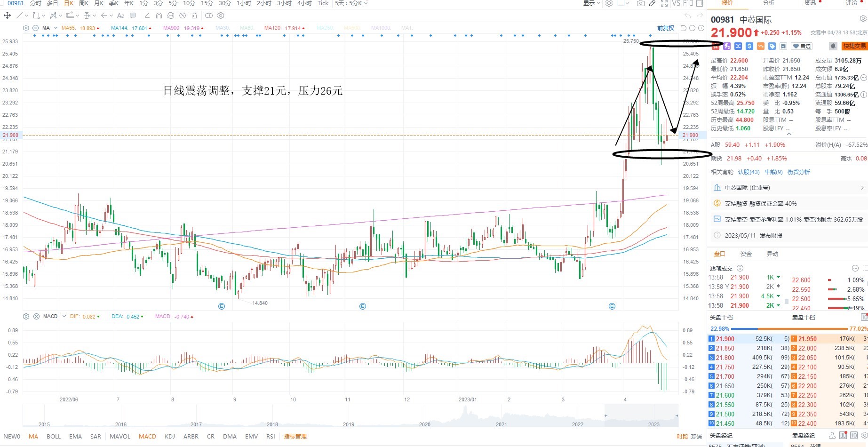Image resolution: width=868 pixels, height=447 pixels.
Task: Open the text annotation tool
Action: pos(120,16)
